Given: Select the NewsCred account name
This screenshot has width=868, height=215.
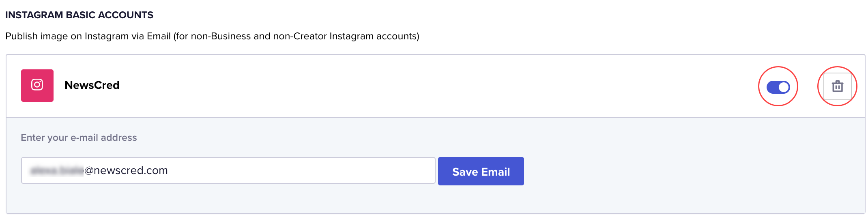Looking at the screenshot, I should pyautogui.click(x=92, y=85).
